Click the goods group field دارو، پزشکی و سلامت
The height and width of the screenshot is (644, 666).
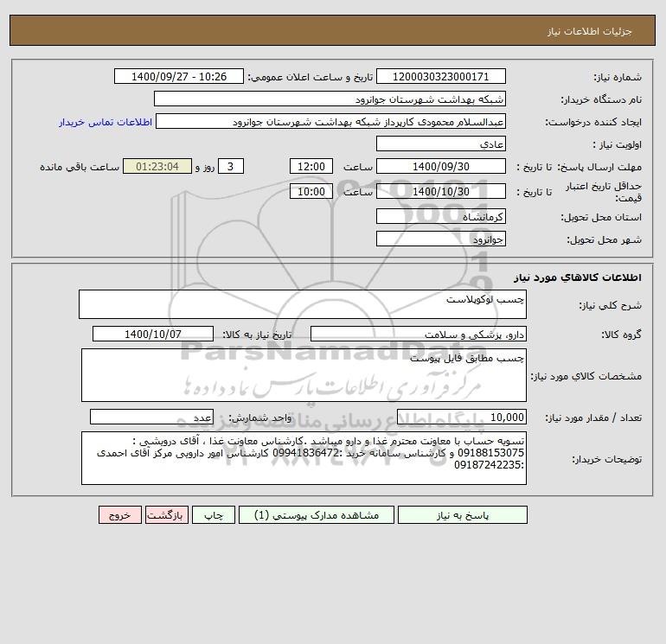(x=419, y=334)
